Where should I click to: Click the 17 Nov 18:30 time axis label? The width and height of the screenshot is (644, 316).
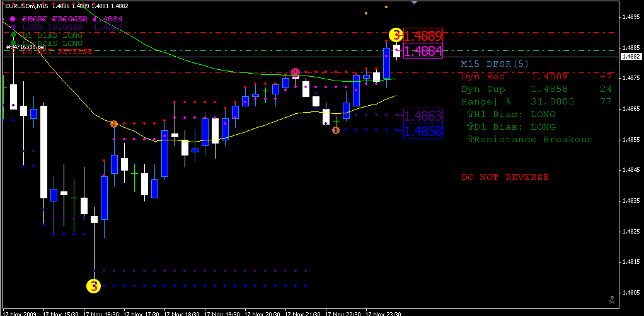coord(181,313)
